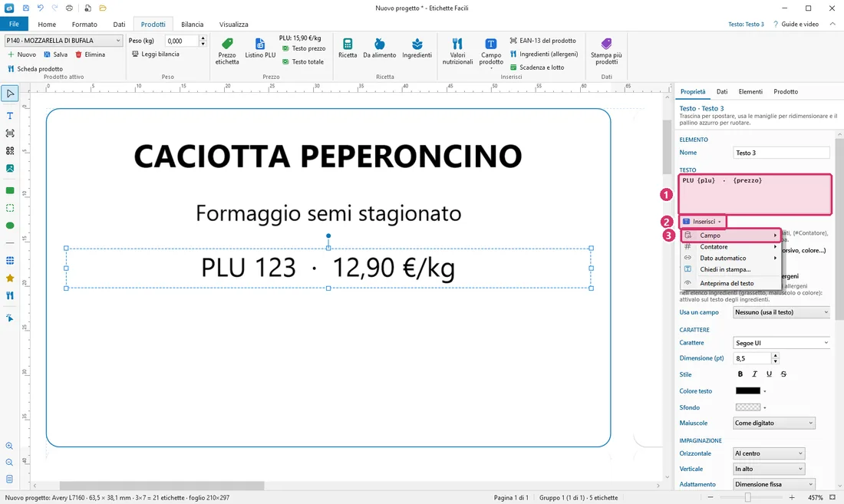Switch to the Formato ribbon tab
Viewport: 844px width, 504px height.
point(84,25)
